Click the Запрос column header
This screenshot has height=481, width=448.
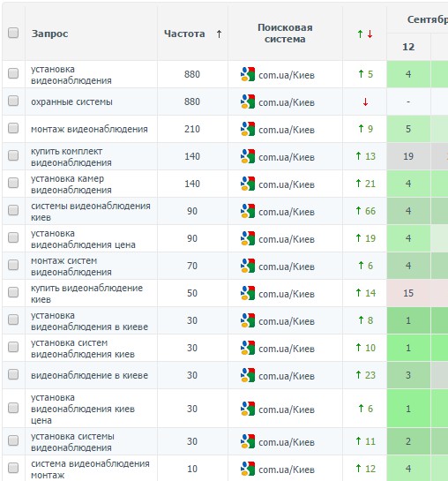(x=49, y=34)
